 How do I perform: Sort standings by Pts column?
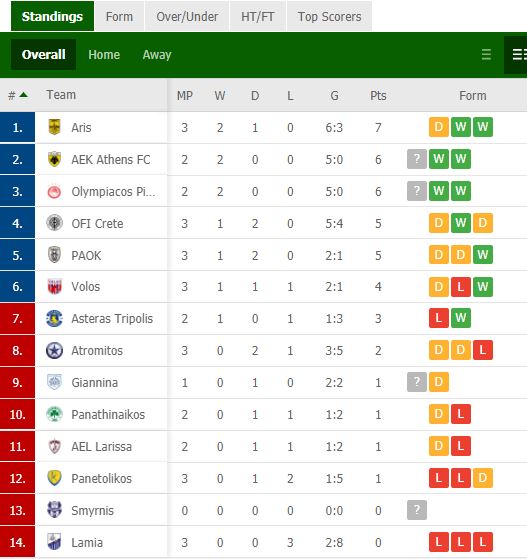point(378,95)
